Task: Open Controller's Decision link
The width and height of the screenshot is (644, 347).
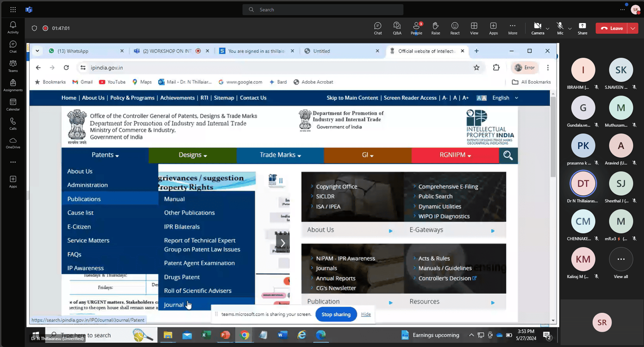Action: click(x=445, y=278)
